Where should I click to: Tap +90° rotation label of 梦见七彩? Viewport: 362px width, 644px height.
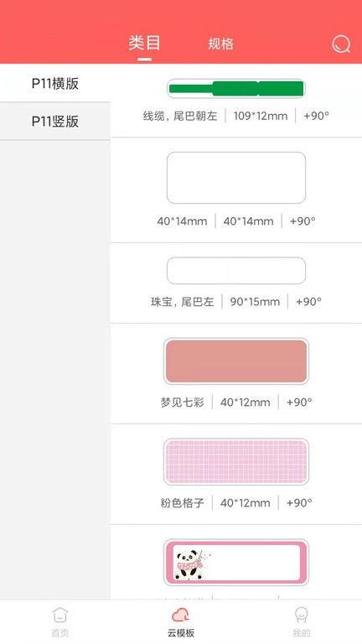click(x=299, y=402)
